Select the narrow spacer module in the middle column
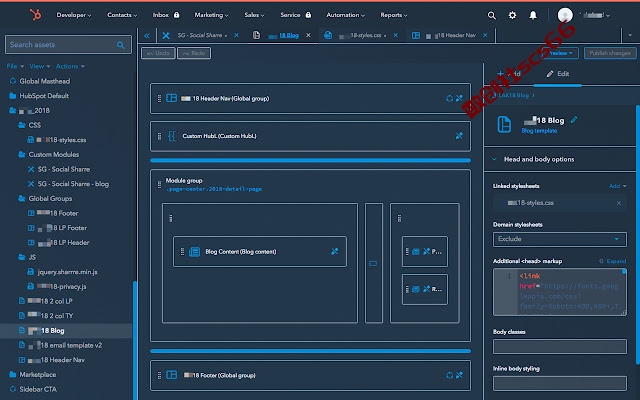The width and height of the screenshot is (640, 400). 373,263
